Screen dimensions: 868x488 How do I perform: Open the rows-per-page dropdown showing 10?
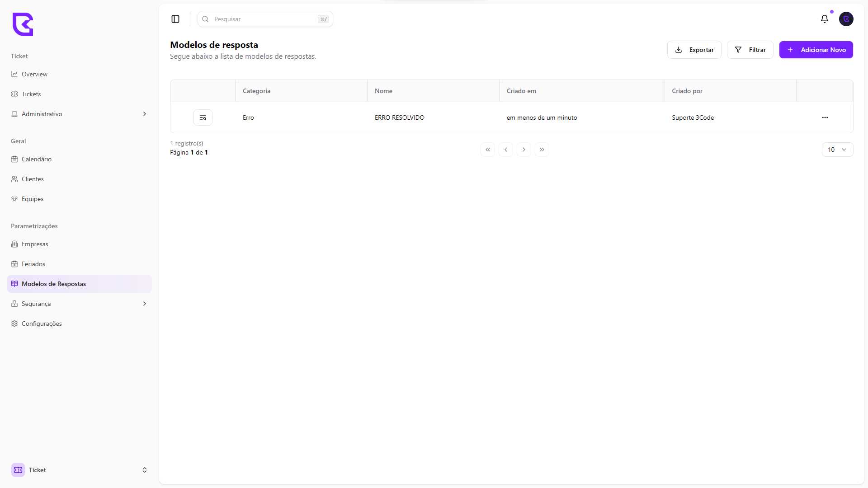pyautogui.click(x=837, y=150)
